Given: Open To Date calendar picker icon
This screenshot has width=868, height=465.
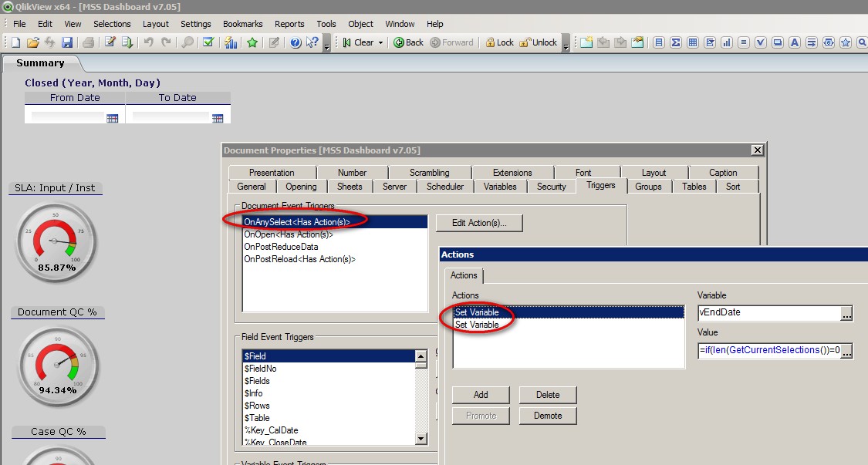Looking at the screenshot, I should click(218, 118).
